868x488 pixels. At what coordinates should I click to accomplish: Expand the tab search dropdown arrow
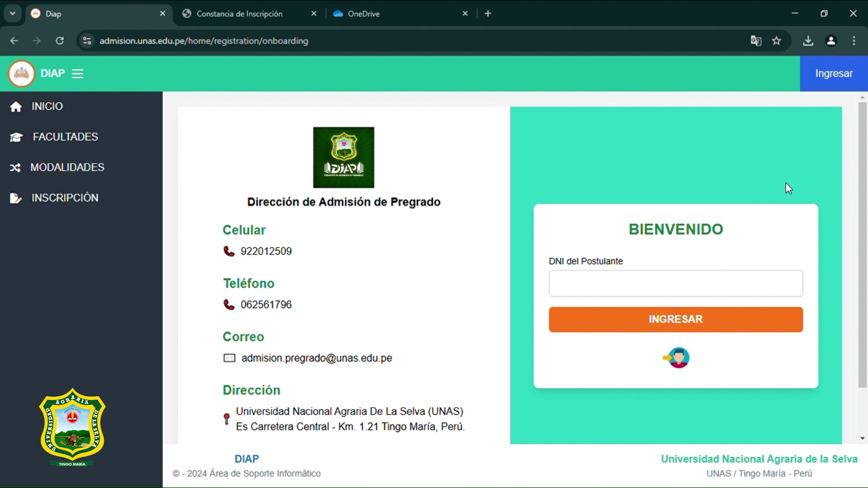click(13, 14)
